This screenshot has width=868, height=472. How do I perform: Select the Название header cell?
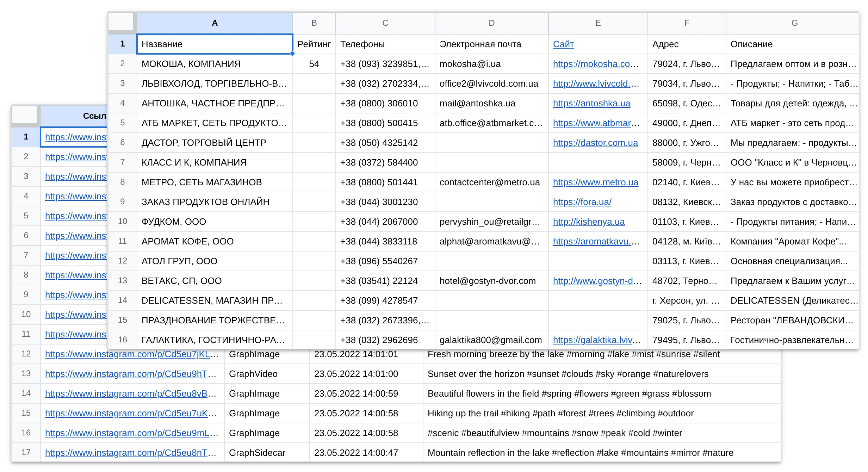point(215,44)
